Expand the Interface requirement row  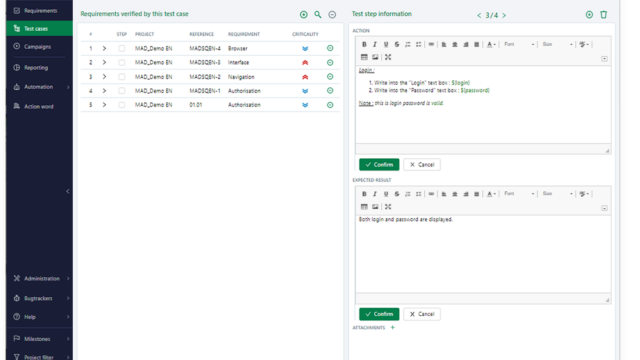(104, 62)
